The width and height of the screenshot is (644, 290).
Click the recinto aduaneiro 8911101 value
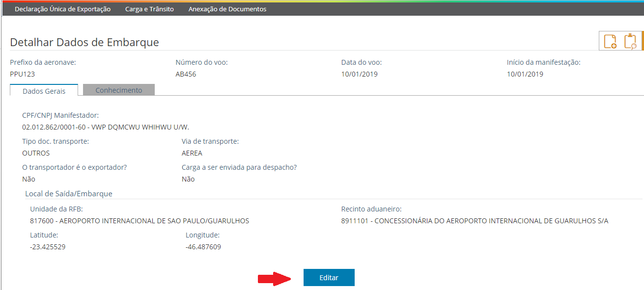click(473, 221)
